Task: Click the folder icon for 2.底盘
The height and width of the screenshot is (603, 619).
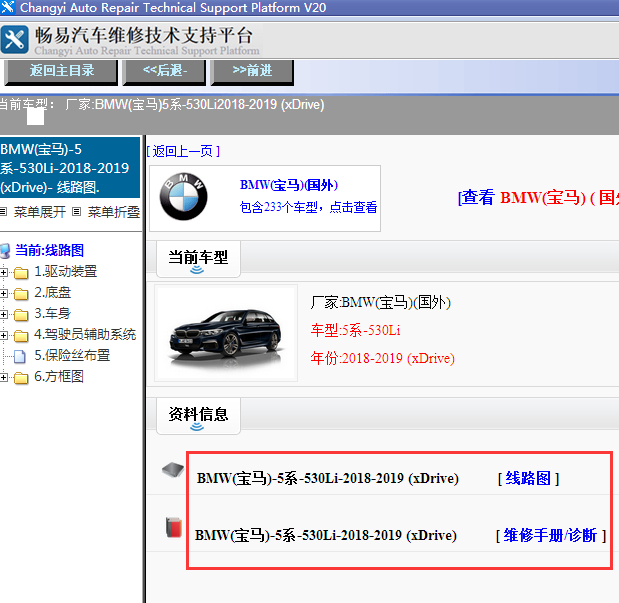Action: tap(21, 294)
